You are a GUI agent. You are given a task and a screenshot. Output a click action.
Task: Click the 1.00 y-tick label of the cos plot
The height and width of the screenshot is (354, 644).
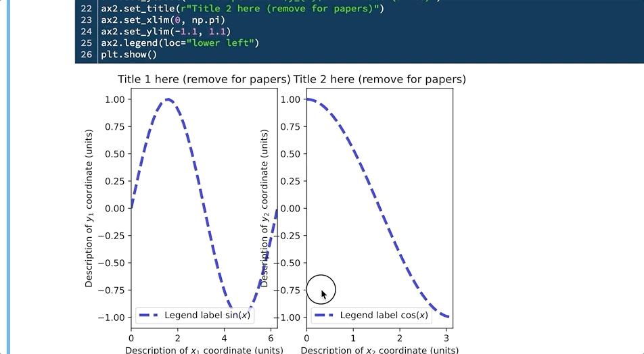click(290, 99)
